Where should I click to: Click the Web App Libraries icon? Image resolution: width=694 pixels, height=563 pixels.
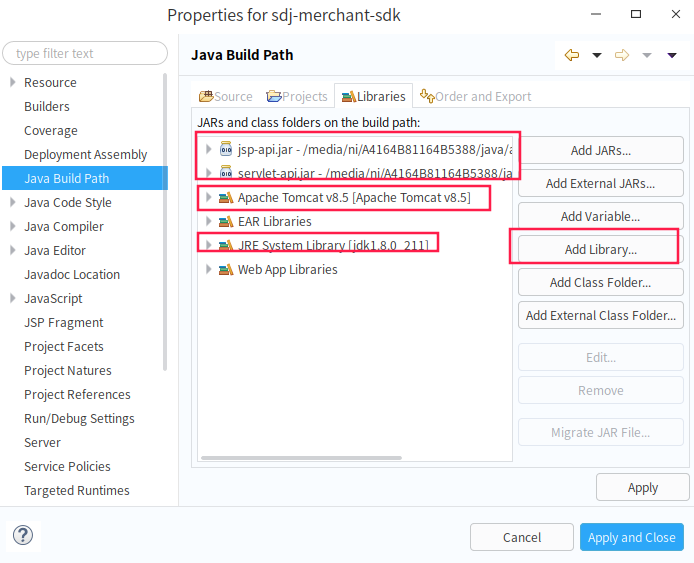tap(226, 269)
